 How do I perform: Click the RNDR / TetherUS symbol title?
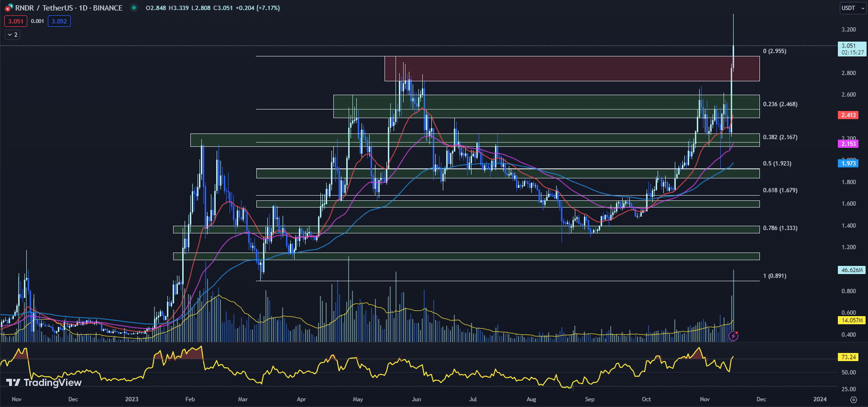click(68, 8)
